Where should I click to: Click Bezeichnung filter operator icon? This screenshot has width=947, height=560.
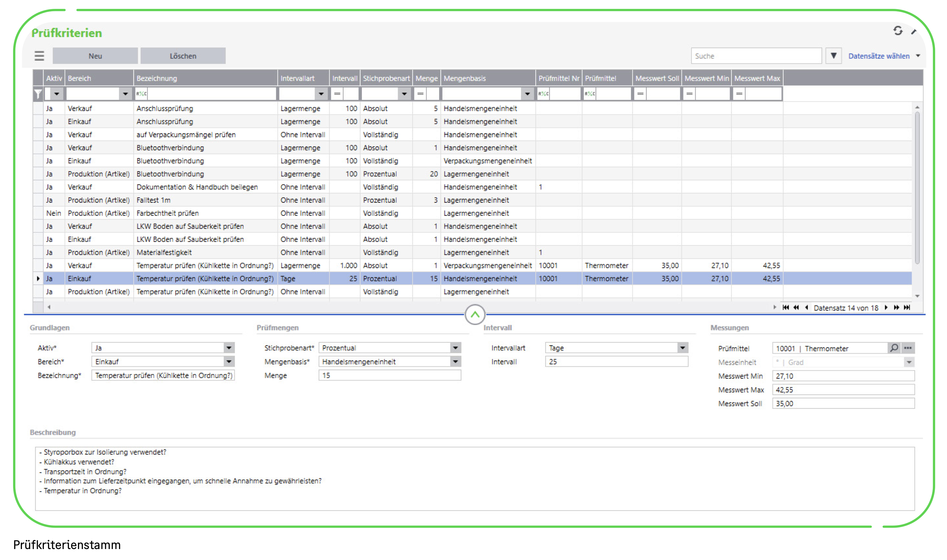click(x=141, y=94)
